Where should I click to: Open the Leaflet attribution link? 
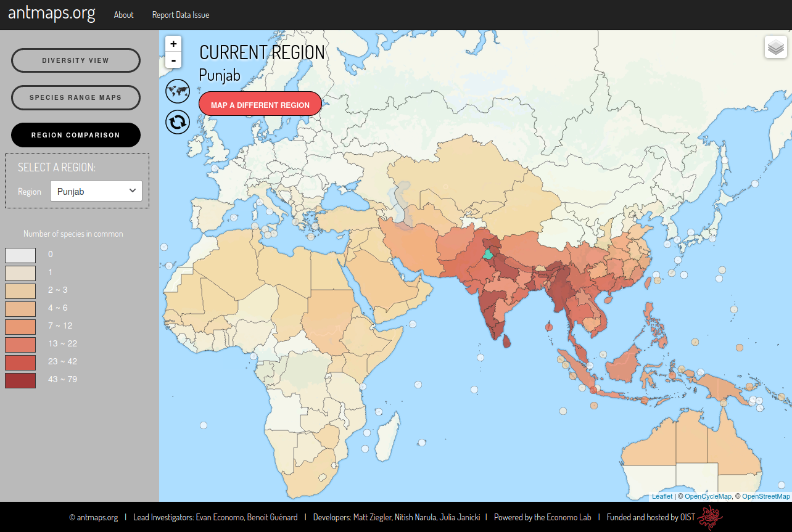(x=662, y=496)
